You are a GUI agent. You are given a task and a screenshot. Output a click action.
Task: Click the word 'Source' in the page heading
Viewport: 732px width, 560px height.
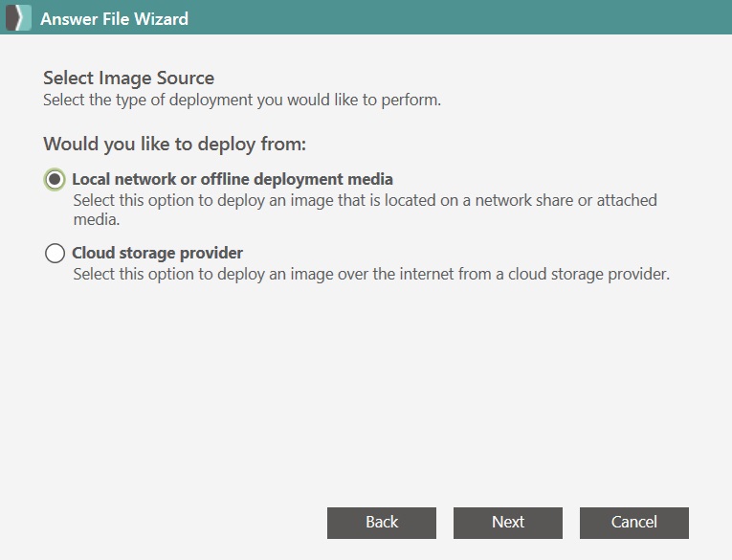click(x=186, y=78)
